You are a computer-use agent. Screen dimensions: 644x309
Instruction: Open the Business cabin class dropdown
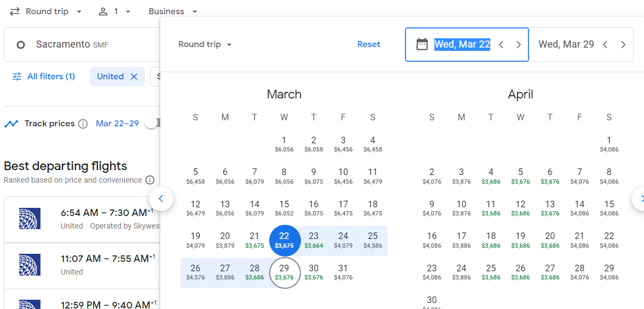tap(173, 11)
